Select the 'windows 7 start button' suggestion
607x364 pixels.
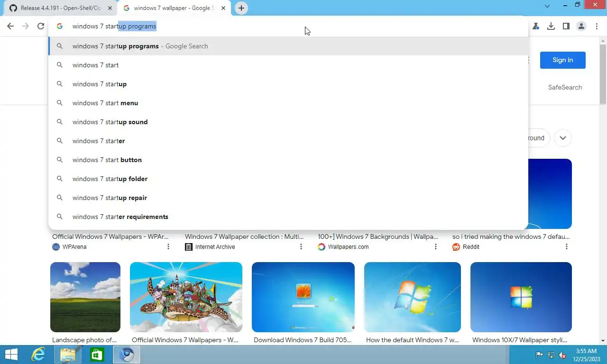(288, 160)
